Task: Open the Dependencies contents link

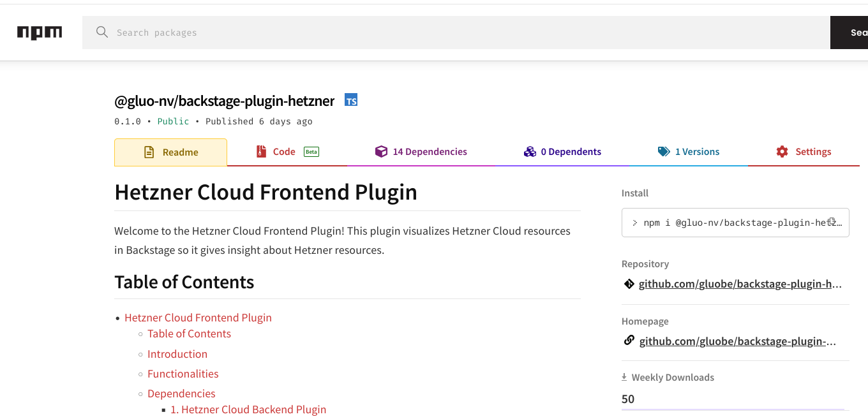Action: pyautogui.click(x=181, y=393)
